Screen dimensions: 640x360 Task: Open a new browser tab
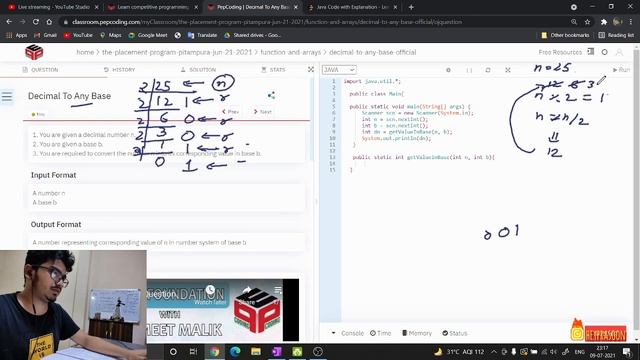411,7
